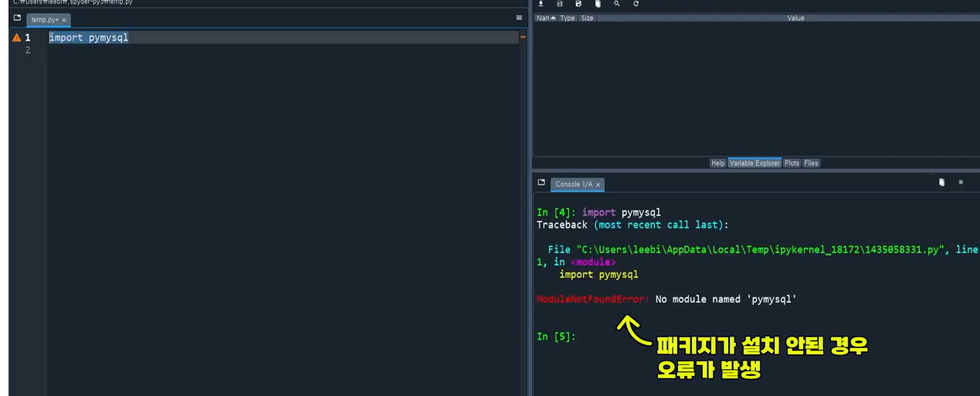Click 'No module named 'pymysql'' message

point(725,299)
